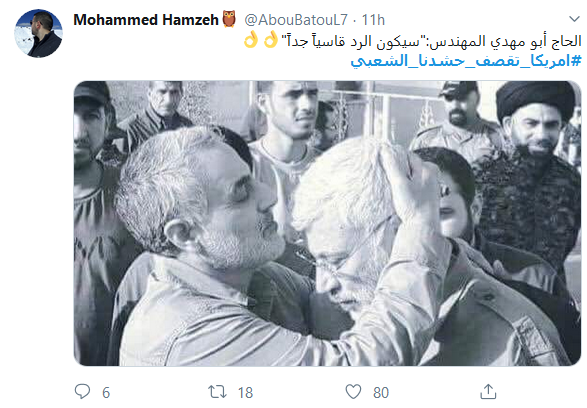
Task: Open the @AbouBatouL7 handle
Action: coord(296,20)
